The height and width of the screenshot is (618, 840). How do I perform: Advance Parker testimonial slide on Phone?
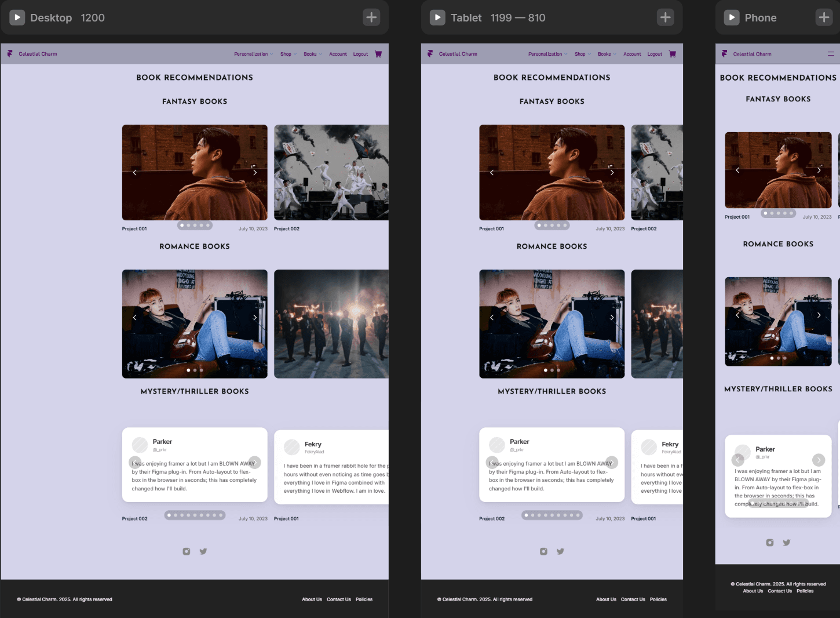coord(819,460)
